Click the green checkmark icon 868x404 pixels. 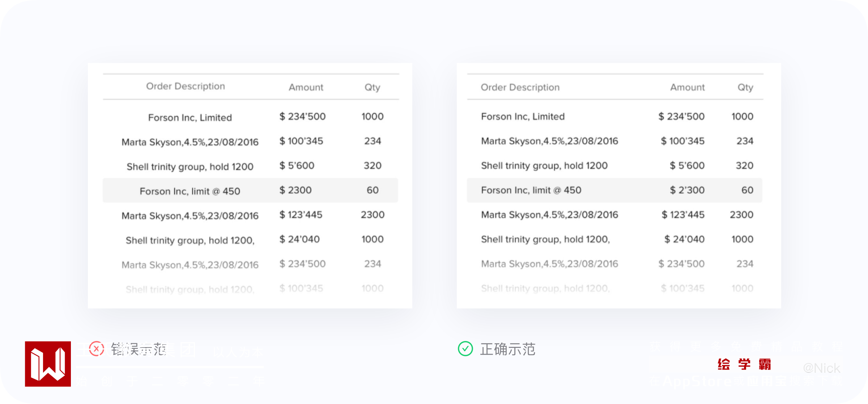(465, 349)
